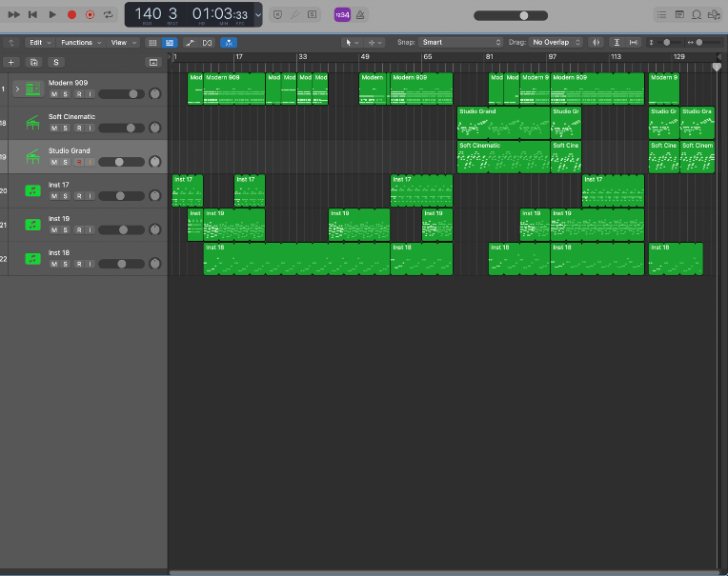
Task: Click the Inst 18 instrument icon
Action: pyautogui.click(x=33, y=259)
